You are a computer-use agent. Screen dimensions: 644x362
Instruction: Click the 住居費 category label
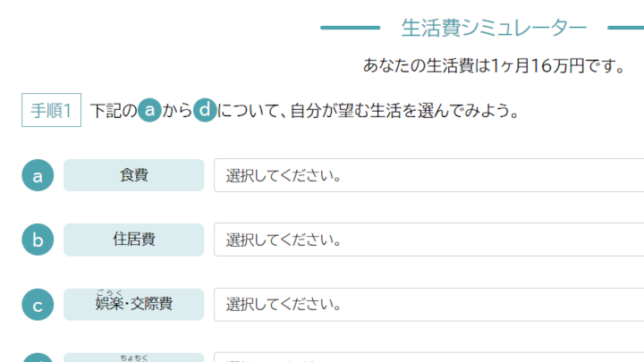(133, 240)
